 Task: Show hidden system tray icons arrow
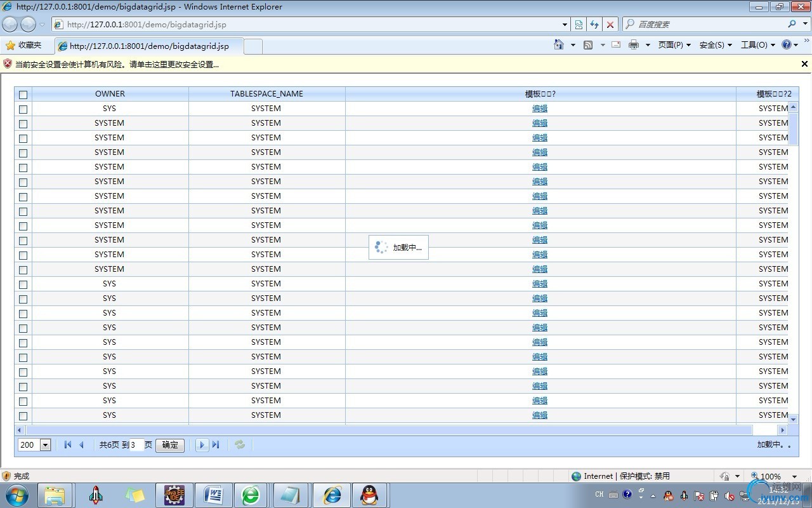coord(653,495)
